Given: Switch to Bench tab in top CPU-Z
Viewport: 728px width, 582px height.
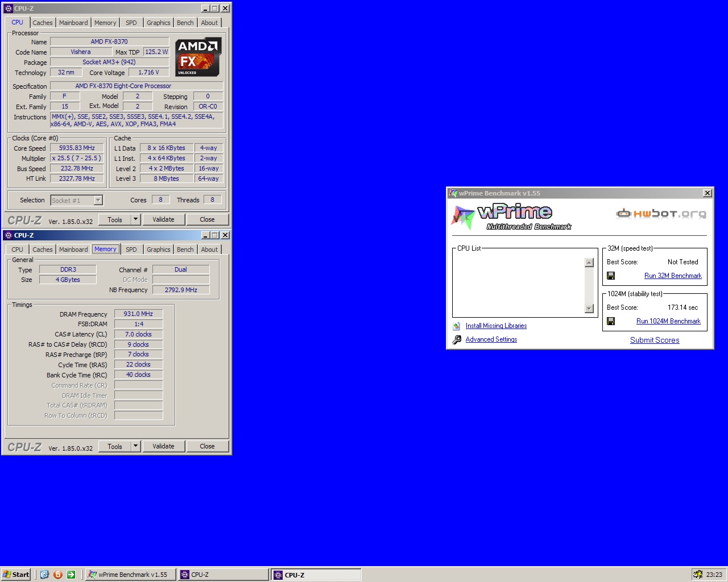Looking at the screenshot, I should (185, 23).
